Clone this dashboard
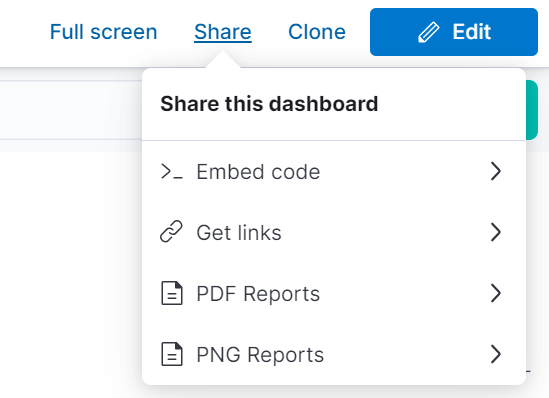 [x=317, y=32]
